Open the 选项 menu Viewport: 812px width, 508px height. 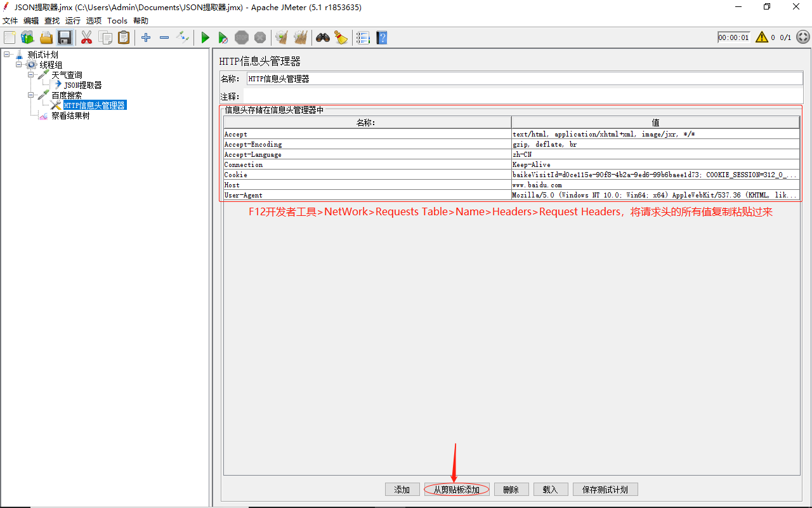[94, 20]
